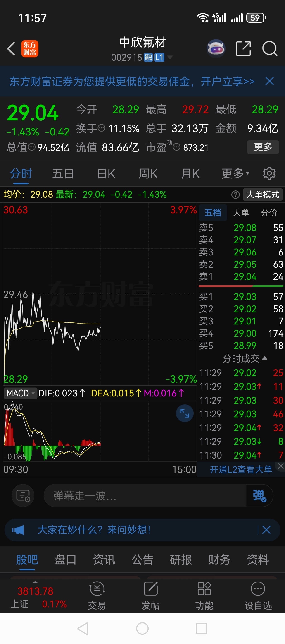
Task: Open the danmaku settings list icon
Action: point(23,496)
